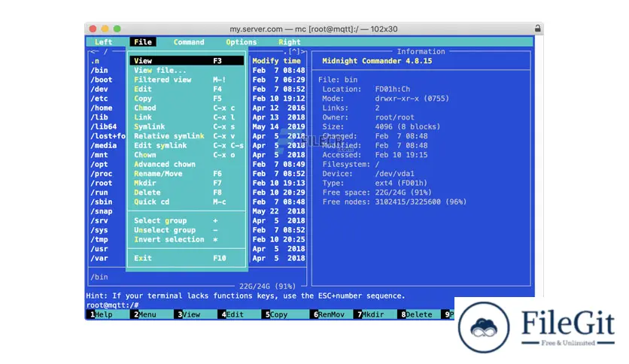Select /proc directory row
Viewport: 629px width, 364px height.
point(101,174)
